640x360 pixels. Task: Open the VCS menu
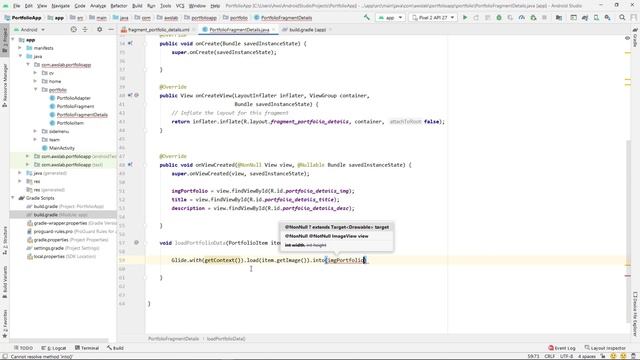click(180, 6)
